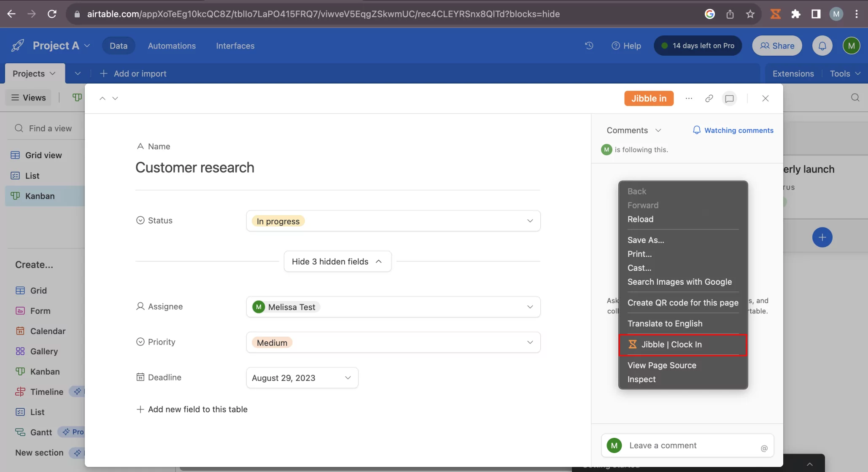Click the blue plus add button
The height and width of the screenshot is (472, 868).
pos(822,237)
